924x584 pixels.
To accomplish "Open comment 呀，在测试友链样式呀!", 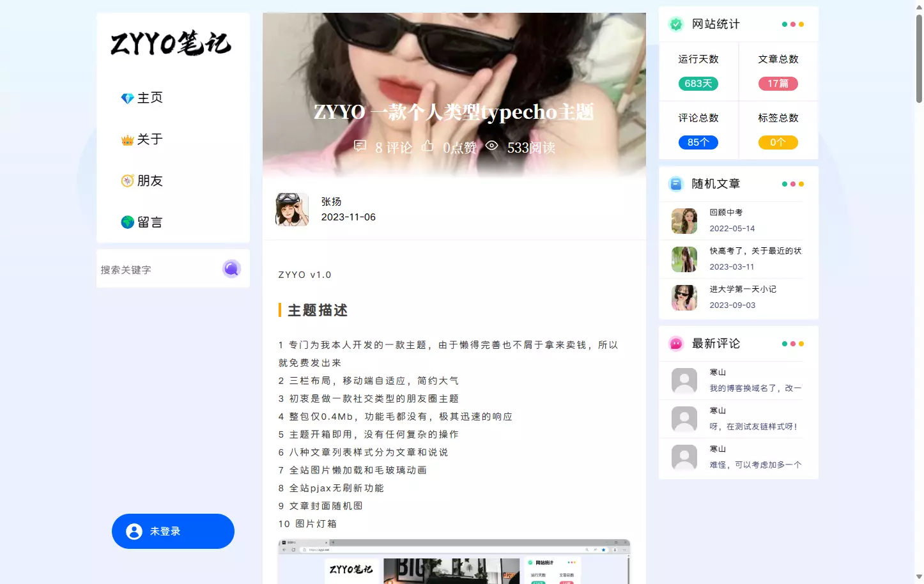I will point(753,427).
